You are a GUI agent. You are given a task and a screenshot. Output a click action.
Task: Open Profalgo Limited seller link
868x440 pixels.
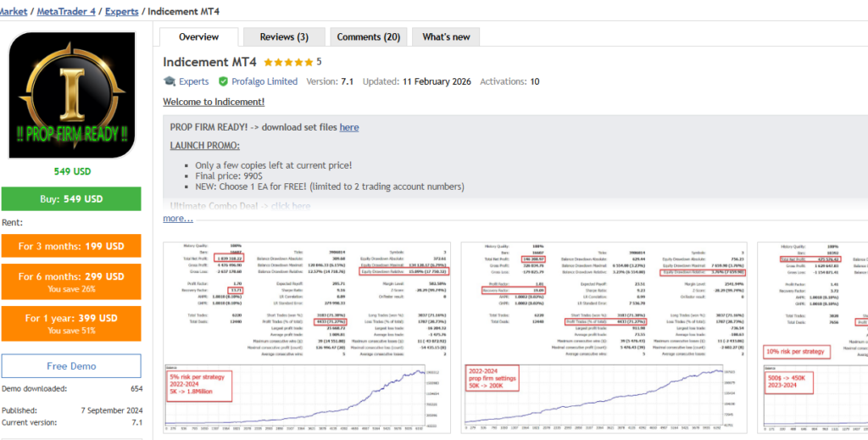[264, 81]
